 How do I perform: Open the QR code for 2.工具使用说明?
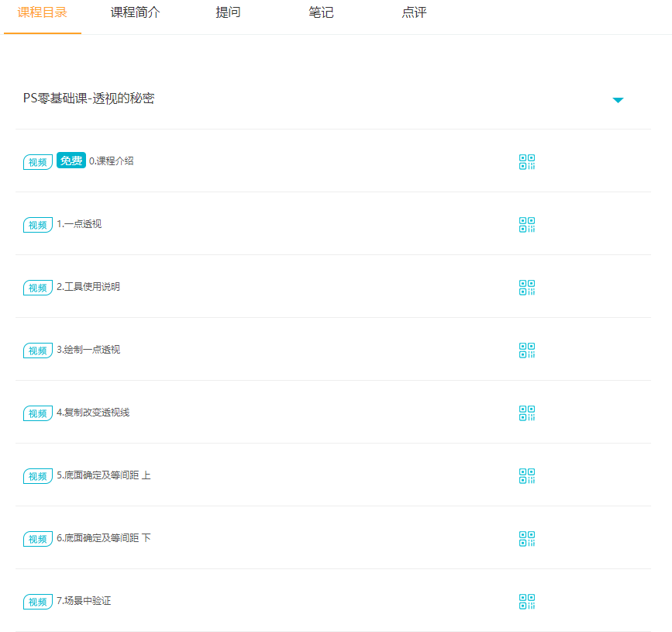click(526, 288)
